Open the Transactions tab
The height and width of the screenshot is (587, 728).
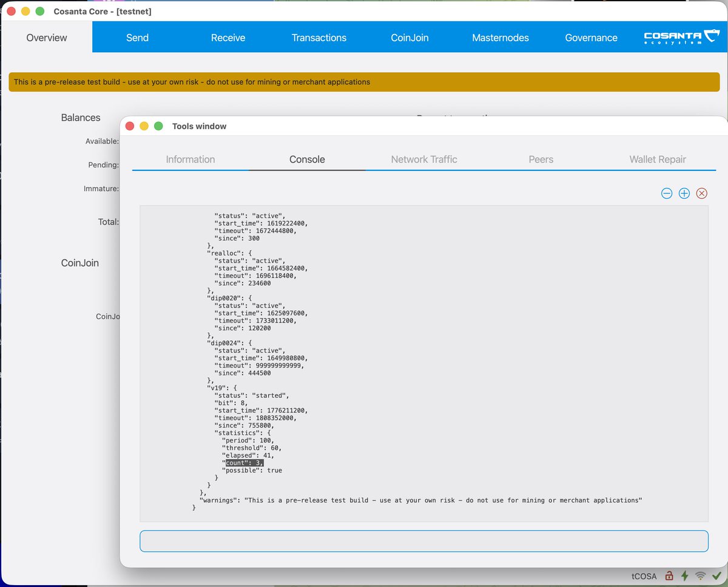point(319,38)
